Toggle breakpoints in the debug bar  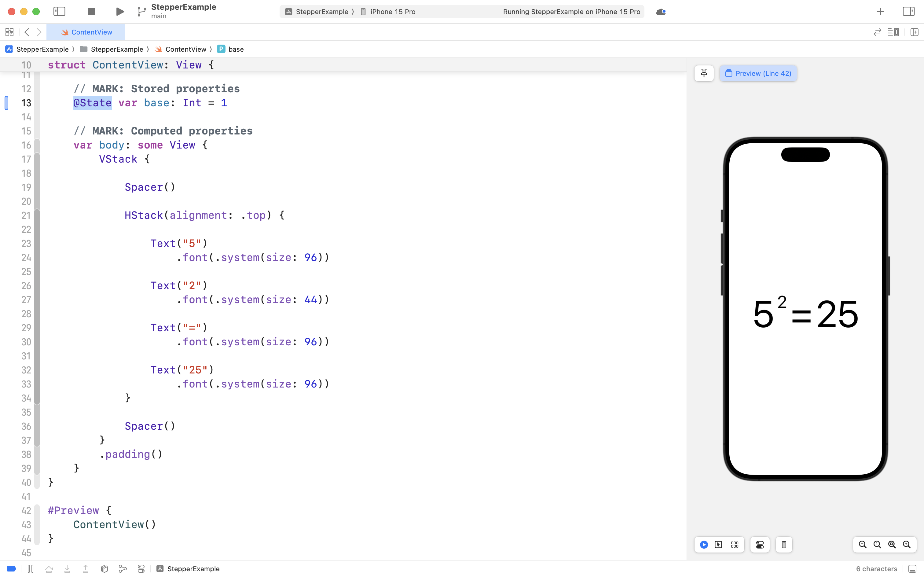pos(11,569)
